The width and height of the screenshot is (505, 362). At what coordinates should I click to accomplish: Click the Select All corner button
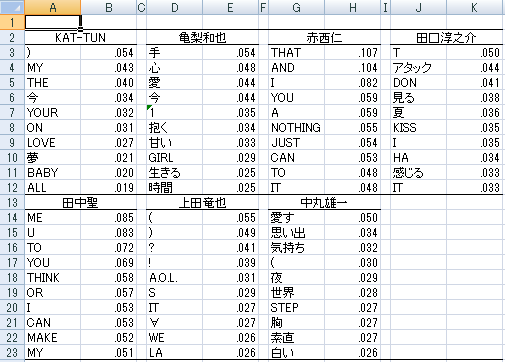click(x=12, y=7)
